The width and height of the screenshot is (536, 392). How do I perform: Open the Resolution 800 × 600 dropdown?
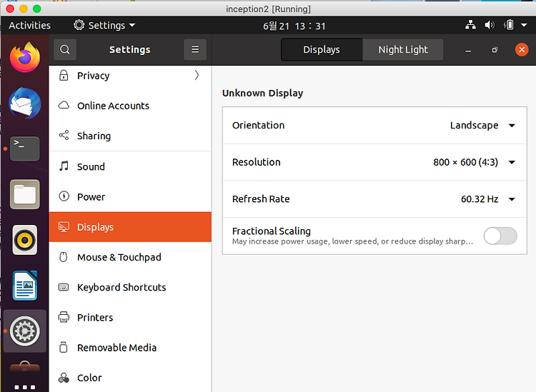click(475, 162)
